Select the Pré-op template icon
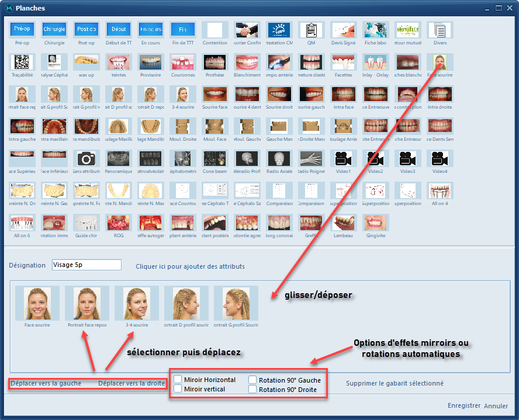The width and height of the screenshot is (519, 420). pos(23,30)
